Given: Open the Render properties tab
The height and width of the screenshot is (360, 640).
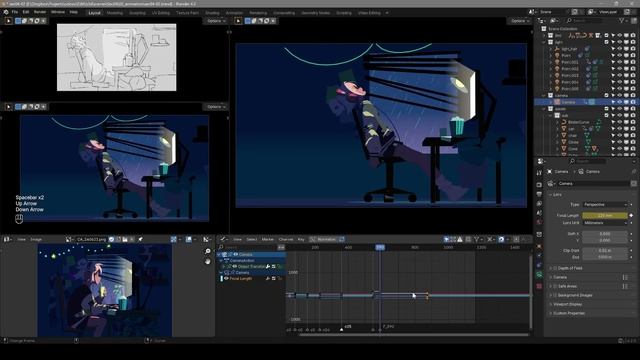Looking at the screenshot, I should [x=539, y=185].
